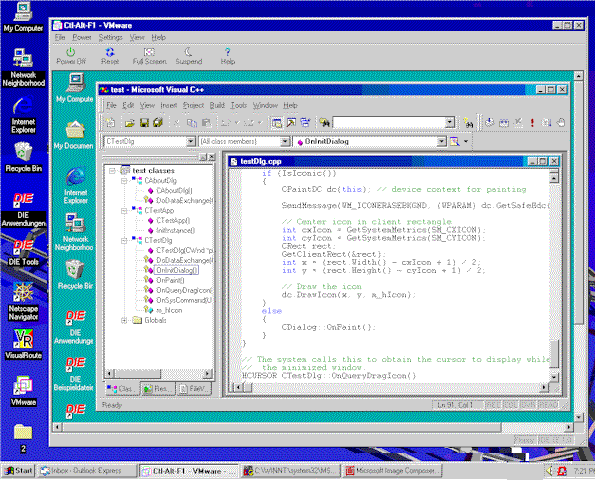Viewport: 595px width, 480px height.
Task: Open the VMware Power menu
Action: 82,38
